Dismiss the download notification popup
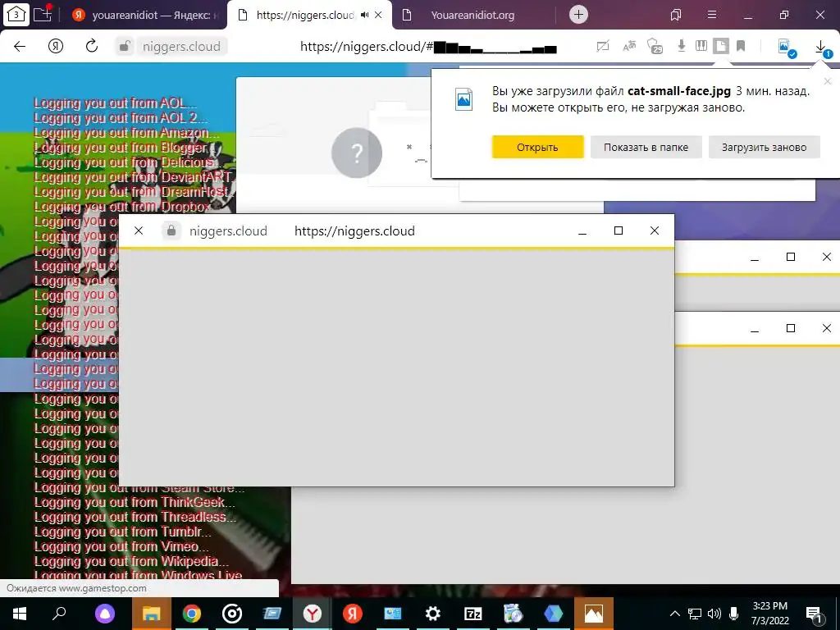This screenshot has width=840, height=630. pos(828,81)
